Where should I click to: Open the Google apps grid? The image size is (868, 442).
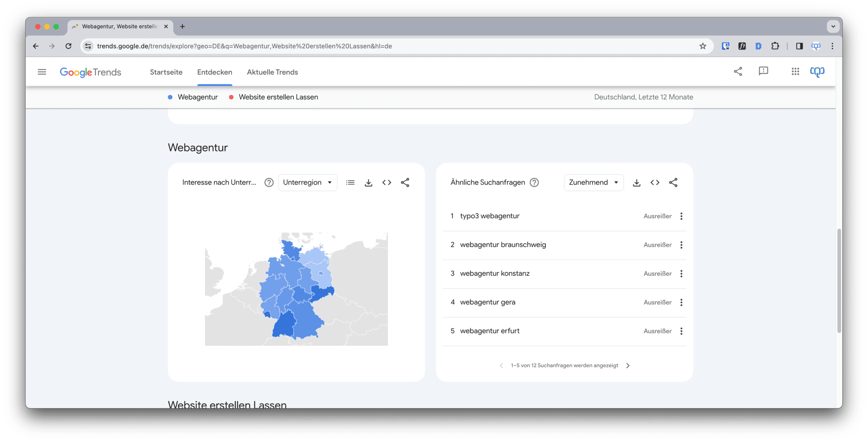[795, 72]
